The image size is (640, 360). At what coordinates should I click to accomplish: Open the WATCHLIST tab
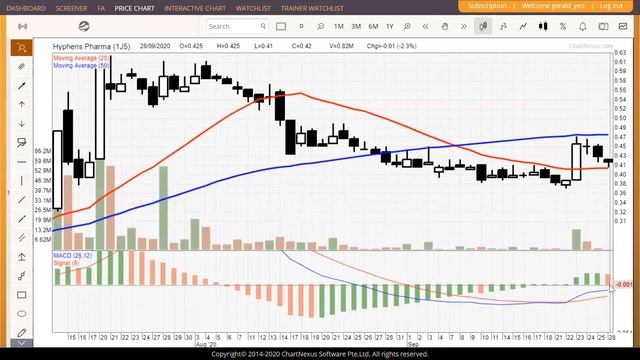coord(253,8)
